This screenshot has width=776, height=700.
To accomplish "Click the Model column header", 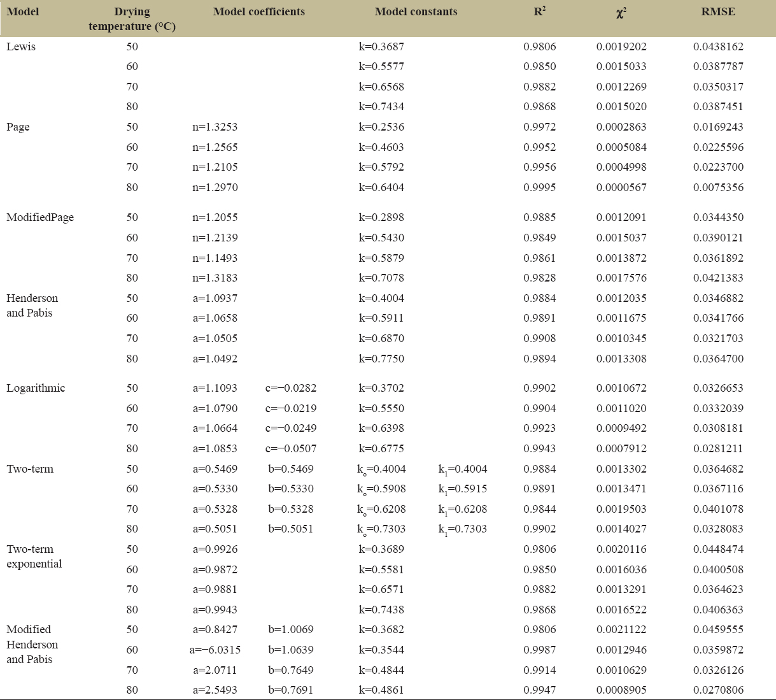I will pyautogui.click(x=23, y=11).
